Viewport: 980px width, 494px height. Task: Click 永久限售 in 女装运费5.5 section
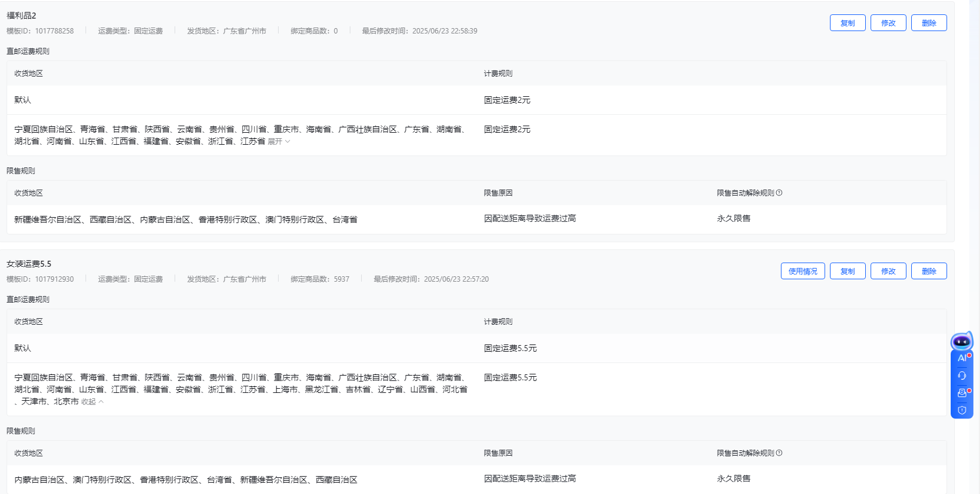734,478
